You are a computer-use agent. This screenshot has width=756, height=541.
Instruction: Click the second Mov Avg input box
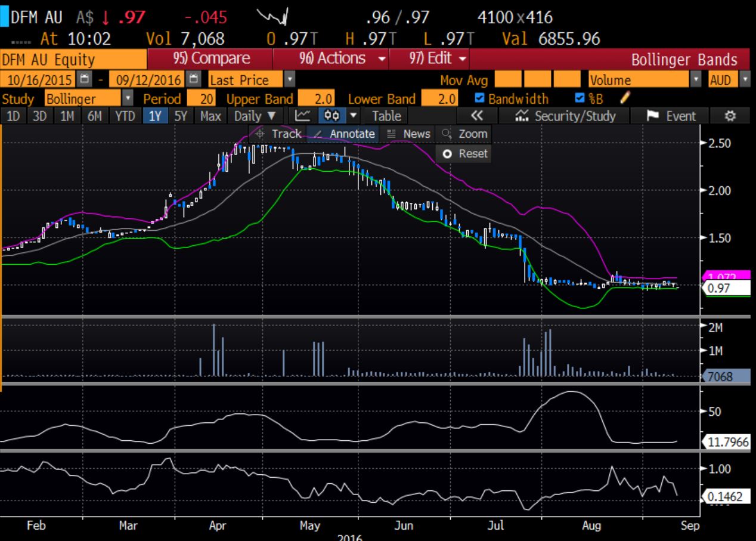pyautogui.click(x=538, y=79)
